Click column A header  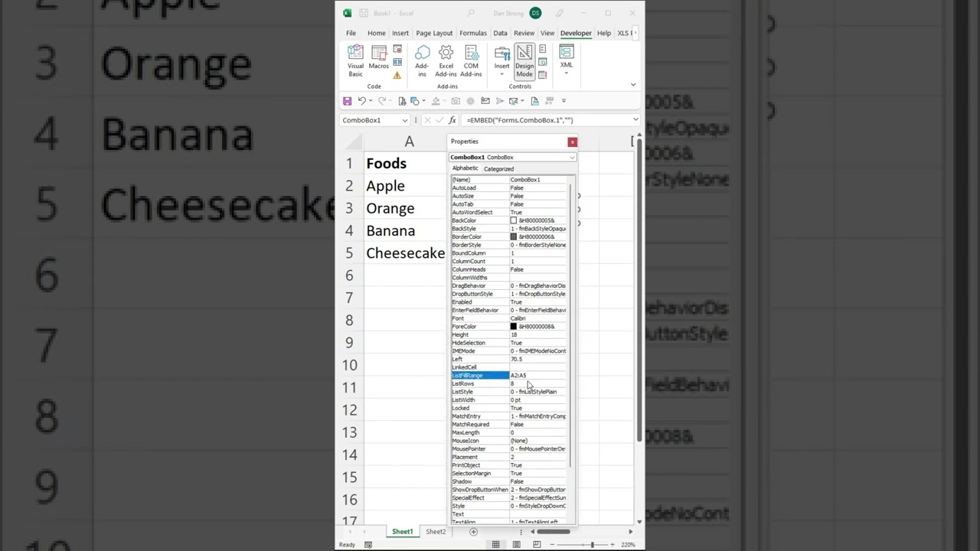click(x=409, y=142)
